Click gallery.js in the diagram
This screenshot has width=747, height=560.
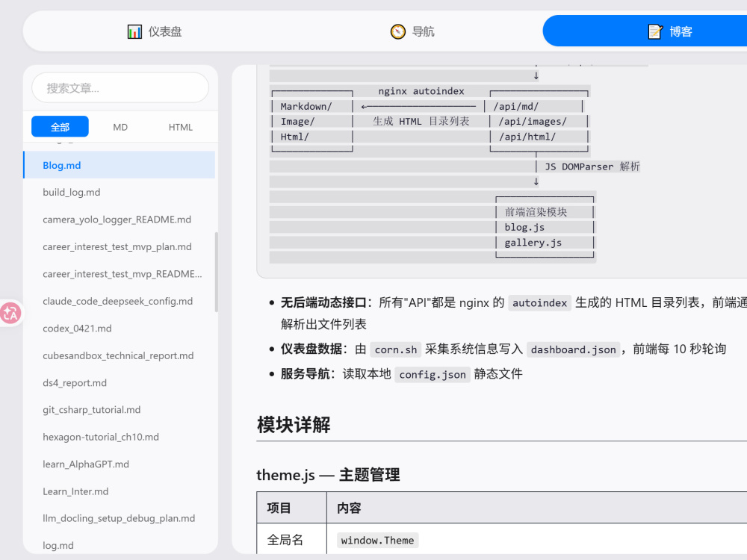click(x=533, y=243)
